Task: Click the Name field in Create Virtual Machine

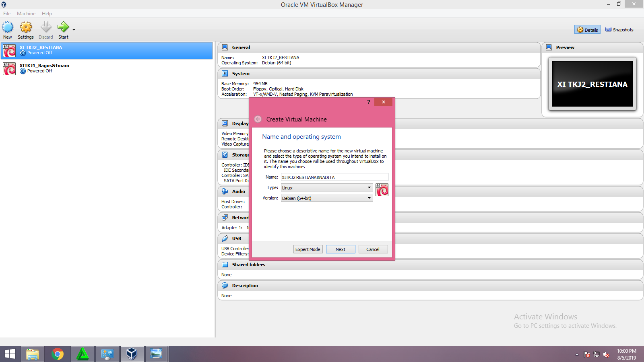Action: click(334, 177)
